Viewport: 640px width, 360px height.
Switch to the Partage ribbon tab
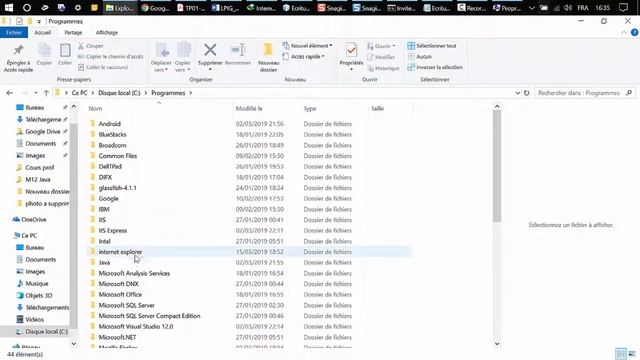coord(73,32)
